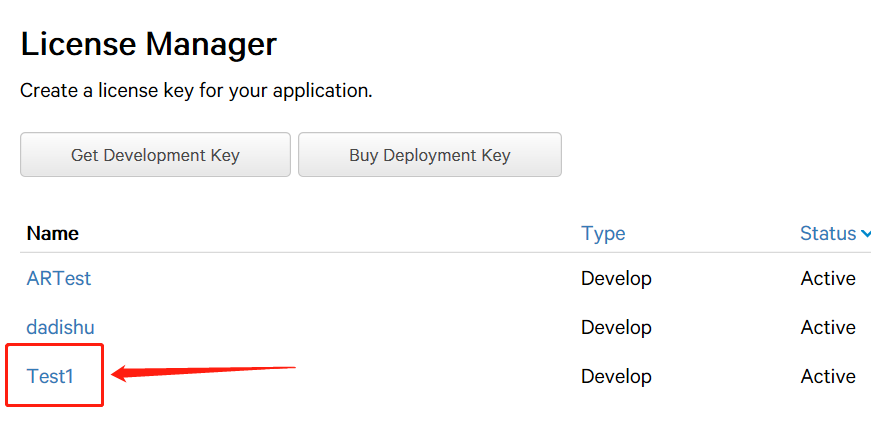Click the 'Create a license key' description text
This screenshot has width=871, height=427.
(x=196, y=91)
